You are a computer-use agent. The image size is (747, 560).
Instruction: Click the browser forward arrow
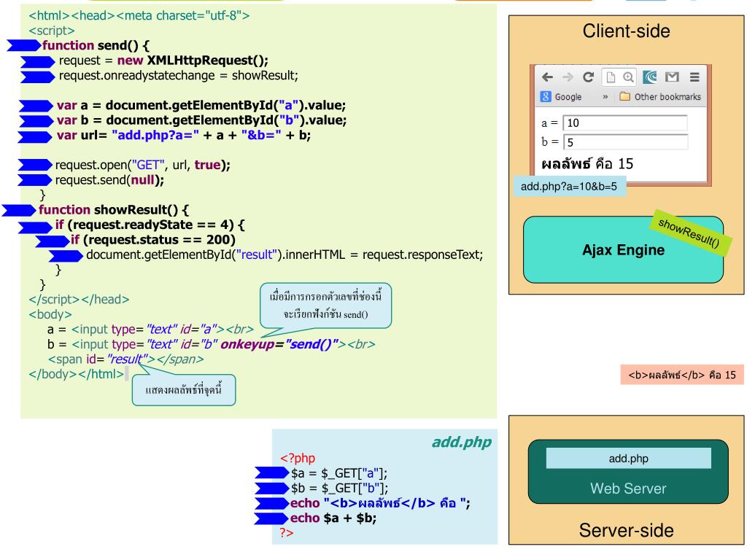[x=568, y=77]
